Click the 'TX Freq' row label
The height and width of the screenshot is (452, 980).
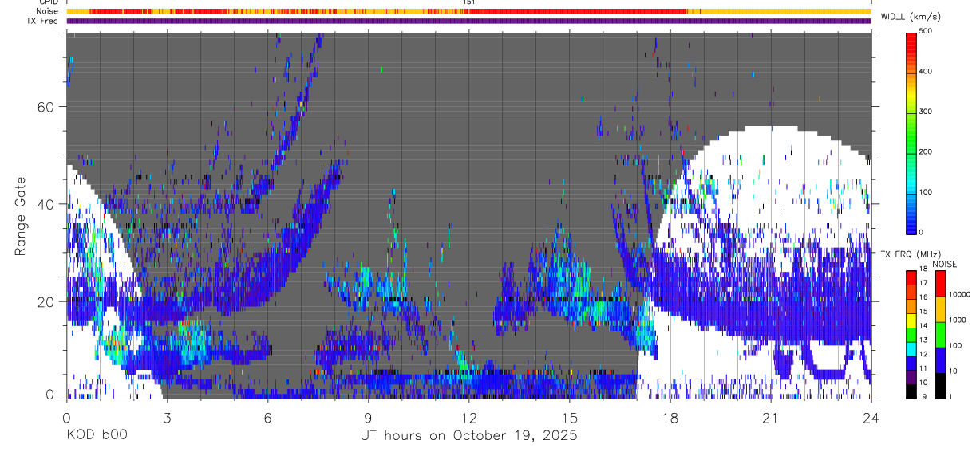point(43,21)
